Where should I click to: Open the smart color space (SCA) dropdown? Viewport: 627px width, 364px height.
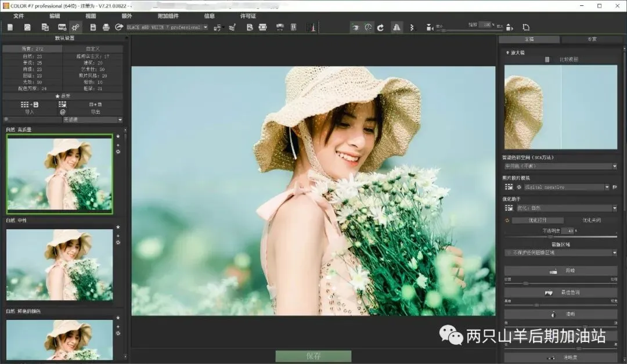[x=560, y=166]
